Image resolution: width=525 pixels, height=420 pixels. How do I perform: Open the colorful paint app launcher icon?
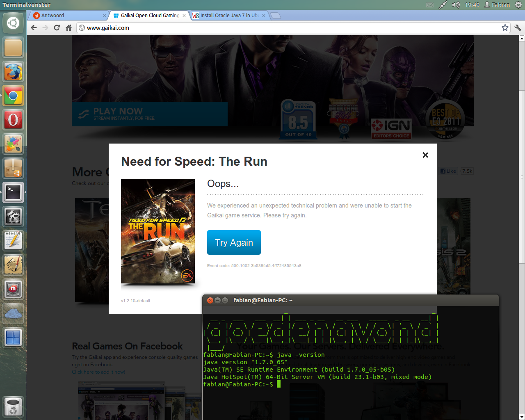click(13, 144)
